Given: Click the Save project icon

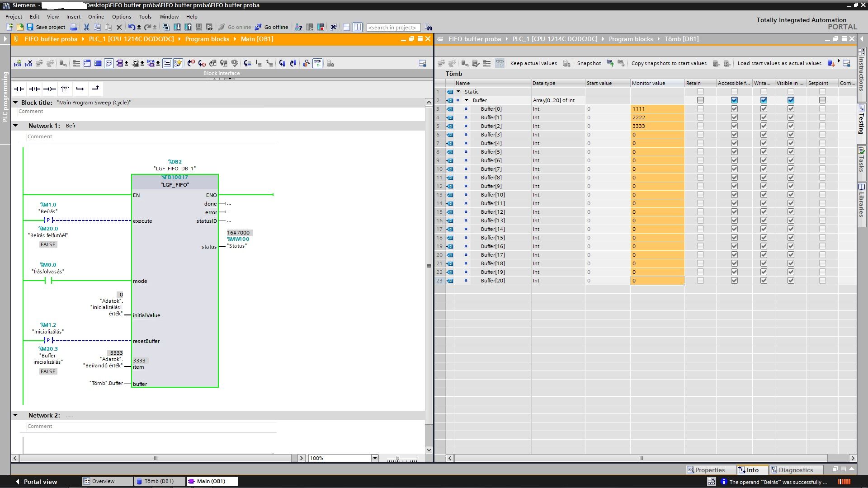Looking at the screenshot, I should click(x=30, y=27).
